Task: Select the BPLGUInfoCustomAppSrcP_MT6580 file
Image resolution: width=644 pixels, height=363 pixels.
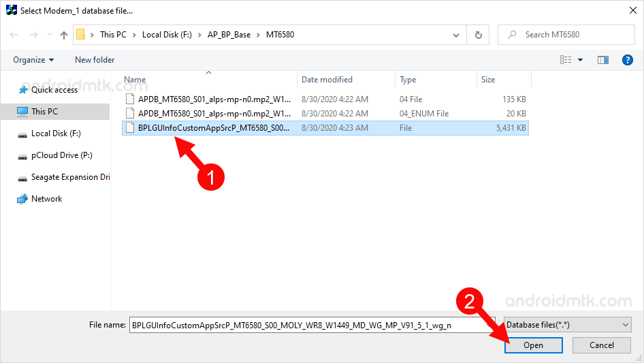Action: click(325, 128)
